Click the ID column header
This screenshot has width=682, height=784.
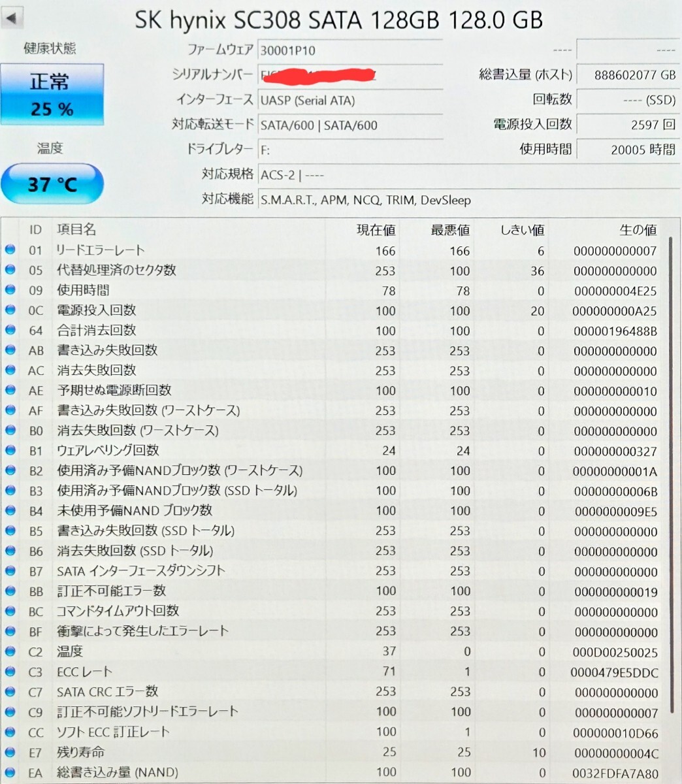coord(35,230)
